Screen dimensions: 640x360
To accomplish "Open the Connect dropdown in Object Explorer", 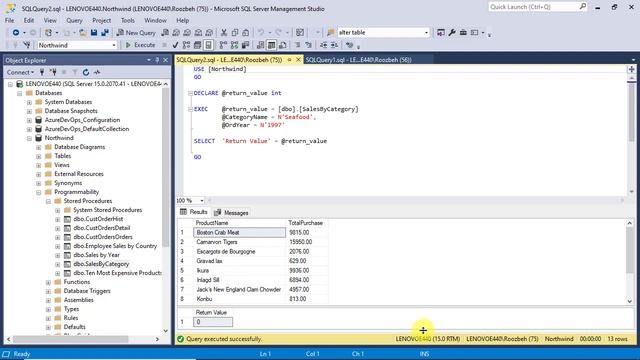I will [20, 72].
